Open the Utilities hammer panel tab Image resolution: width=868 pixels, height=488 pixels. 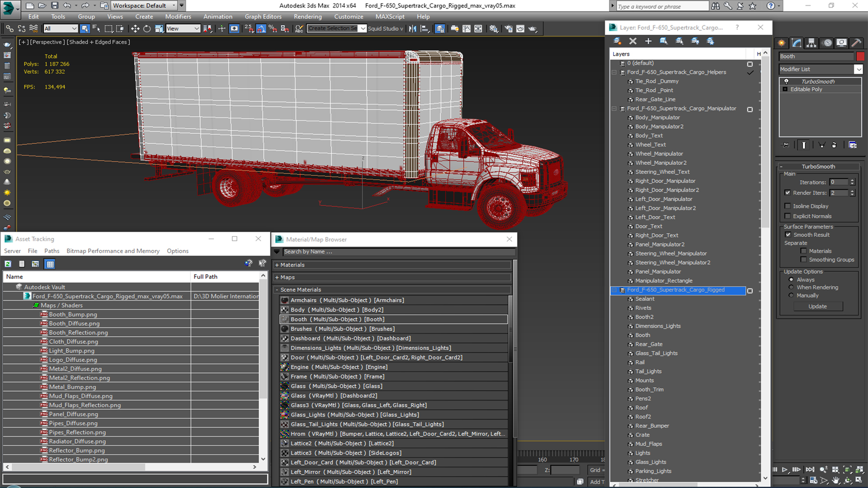click(856, 43)
